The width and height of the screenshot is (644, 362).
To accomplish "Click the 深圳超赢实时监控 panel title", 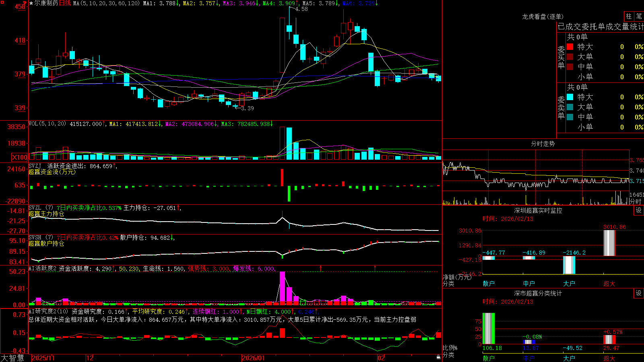I will pos(538,210).
